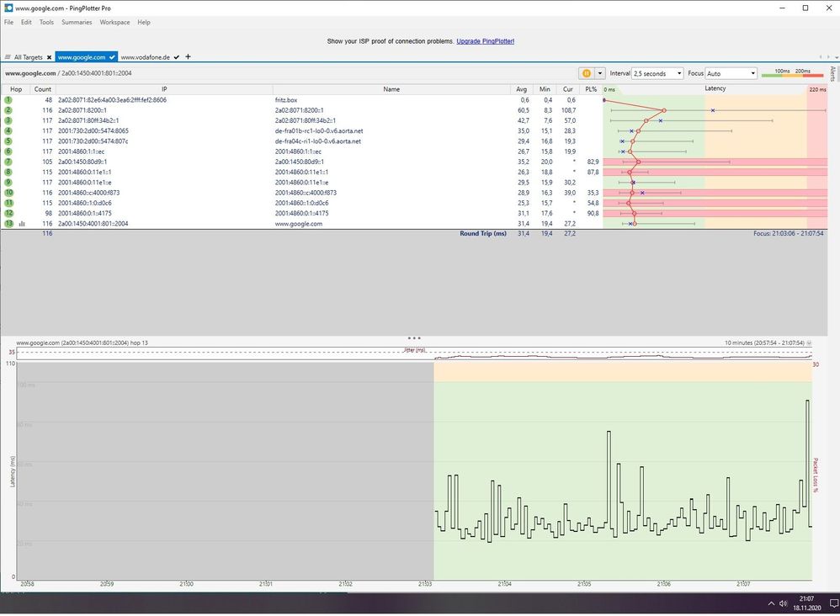Open the Workspace menu

tap(114, 23)
